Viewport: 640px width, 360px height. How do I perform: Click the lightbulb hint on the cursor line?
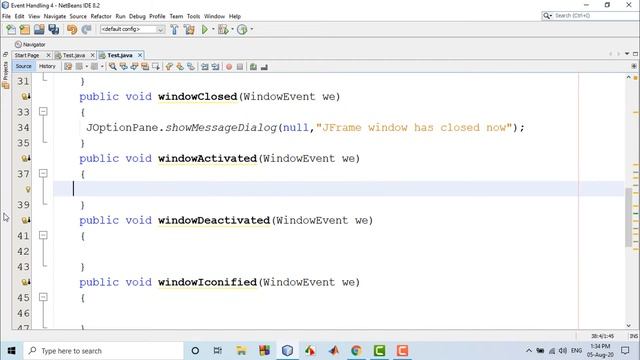(28, 189)
